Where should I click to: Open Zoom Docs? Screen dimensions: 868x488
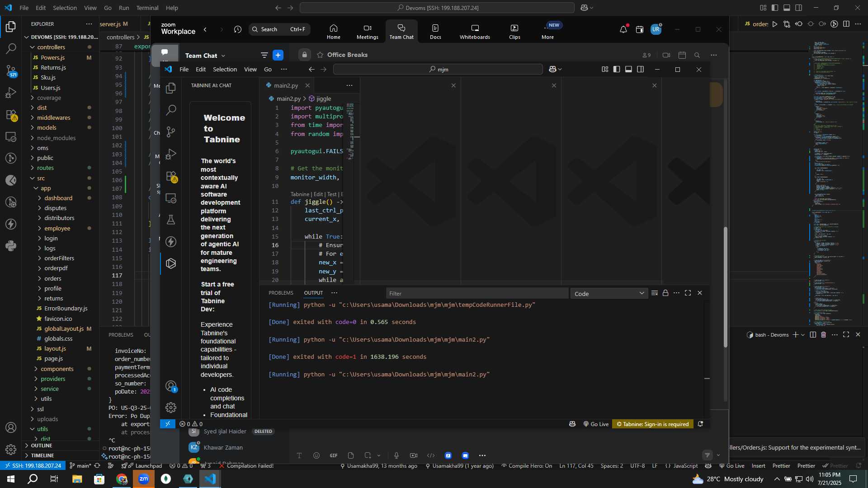pos(435,32)
